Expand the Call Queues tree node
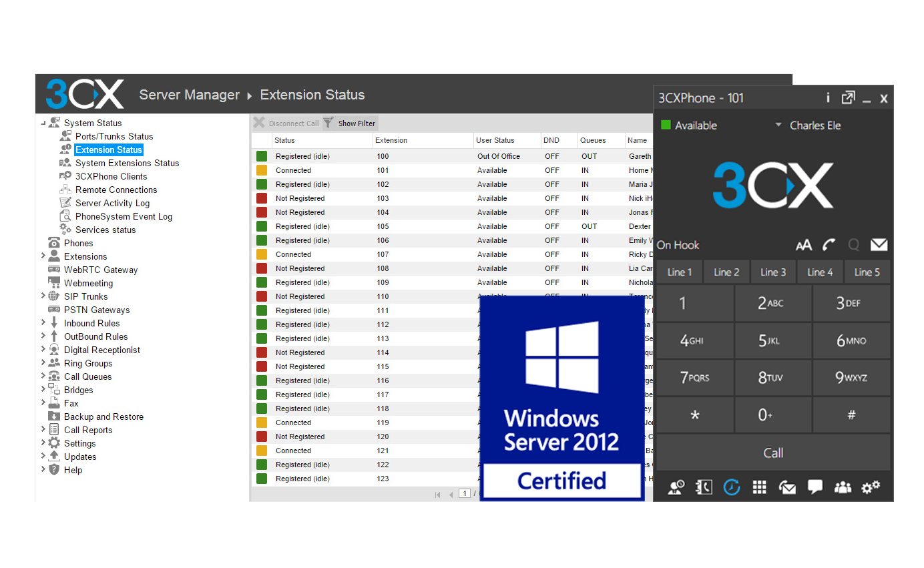This screenshot has height=568, width=924. point(43,376)
